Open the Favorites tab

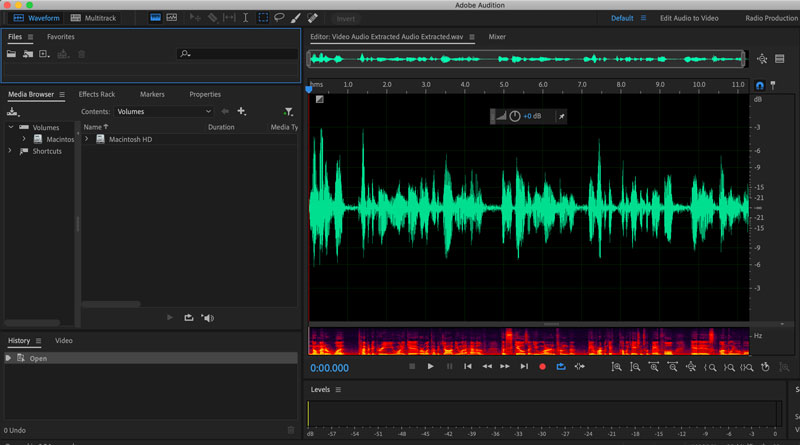tap(61, 37)
